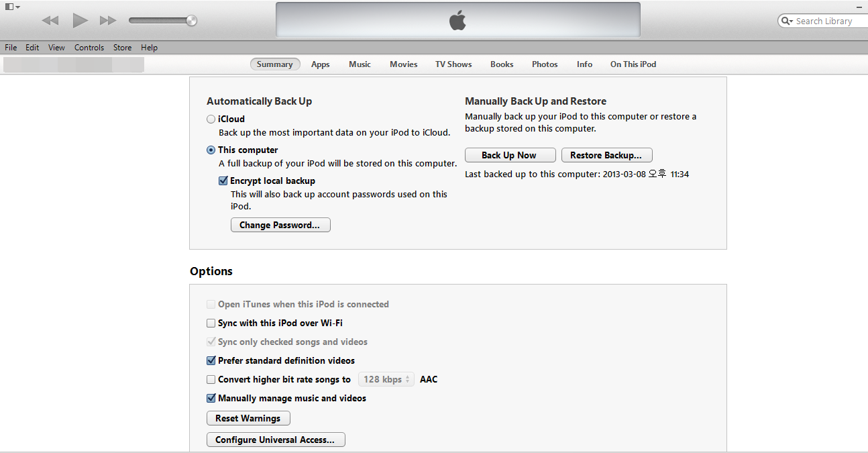Image resolution: width=868 pixels, height=453 pixels.
Task: Click the Apple logo in the display
Action: [457, 21]
